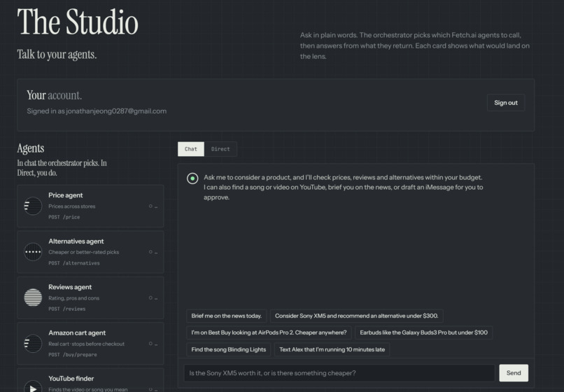Click 'Cheaper or better-rated picks' description
The height and width of the screenshot is (392, 564).
[x=84, y=252]
